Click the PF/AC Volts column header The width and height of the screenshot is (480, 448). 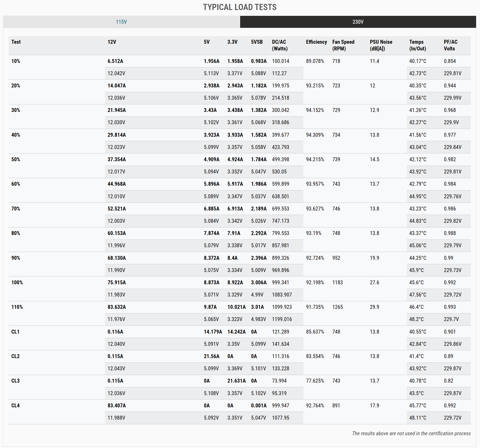coord(450,45)
